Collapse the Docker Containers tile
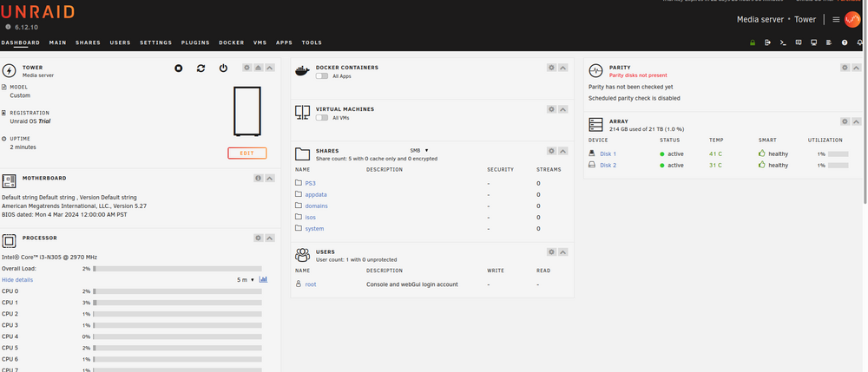 click(x=563, y=68)
